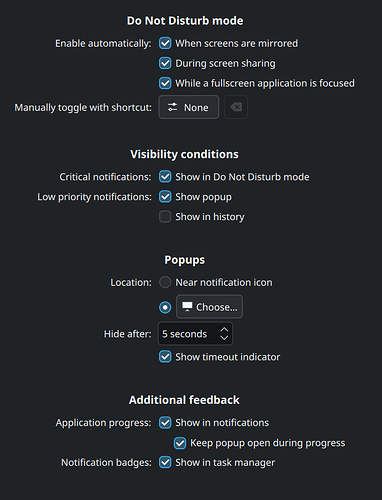This screenshot has width=382, height=500.
Task: Toggle Keep popup open during progress
Action: (x=180, y=443)
